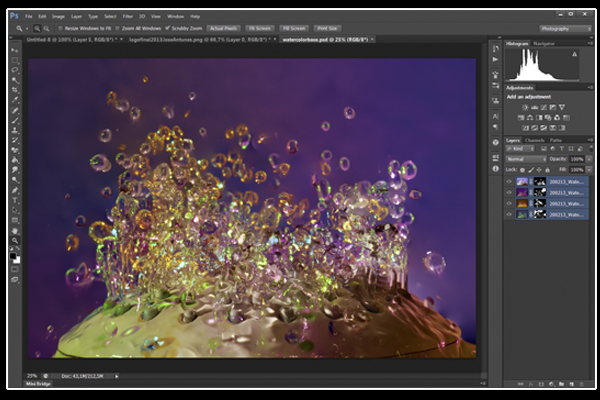This screenshot has width=600, height=400.
Task: Toggle lock all in Layers panel
Action: pos(547,170)
